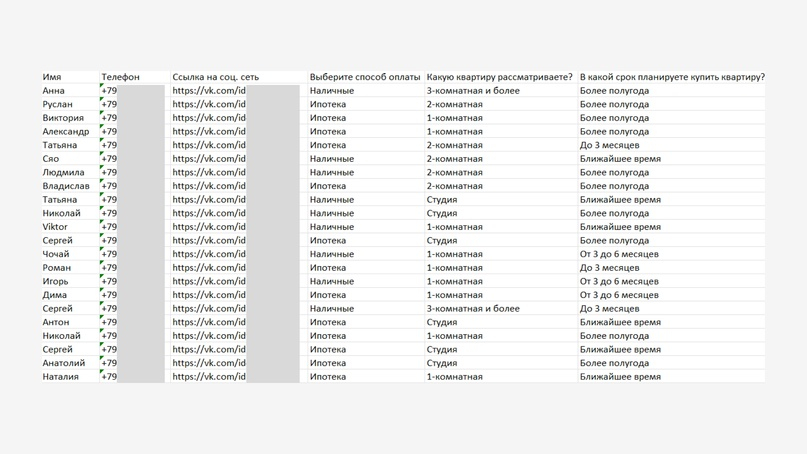Click the green error marker on Анатолий's phone

click(x=102, y=359)
